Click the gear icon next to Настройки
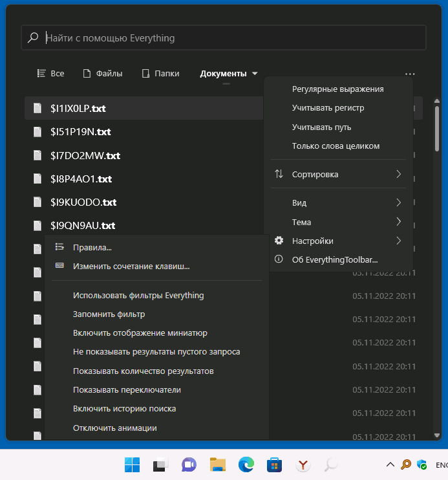Image resolution: width=448 pixels, height=480 pixels. [279, 241]
